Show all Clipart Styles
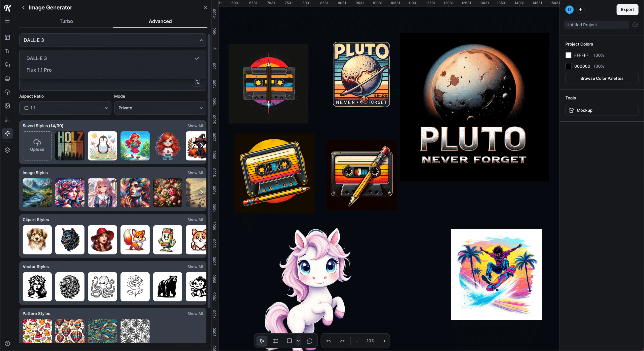This screenshot has height=351, width=644. coord(195,220)
